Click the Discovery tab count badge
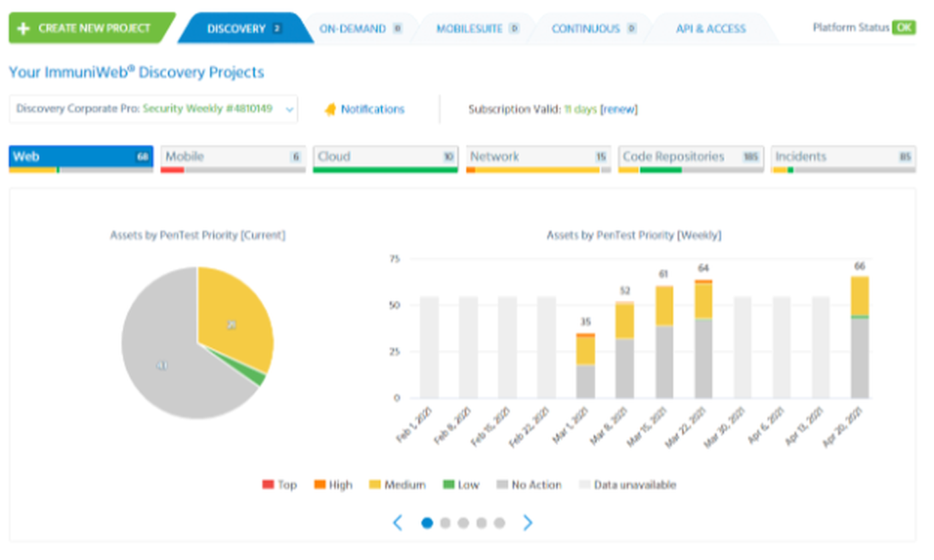The image size is (934, 560). click(277, 29)
